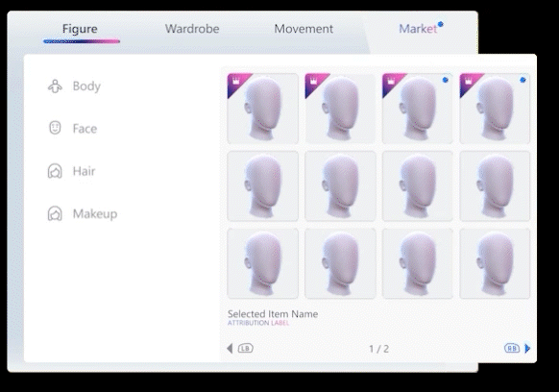Select first head in second row
The height and width of the screenshot is (392, 559).
coord(263,185)
